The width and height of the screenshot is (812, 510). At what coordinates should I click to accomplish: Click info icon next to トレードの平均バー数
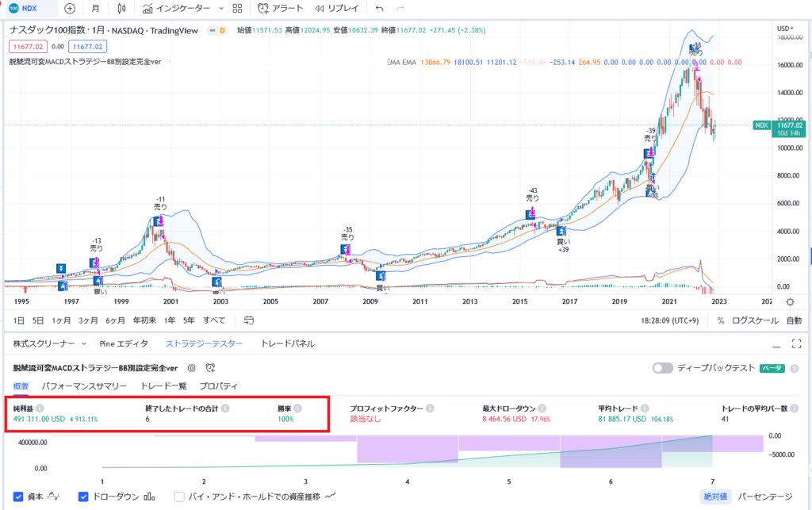795,408
